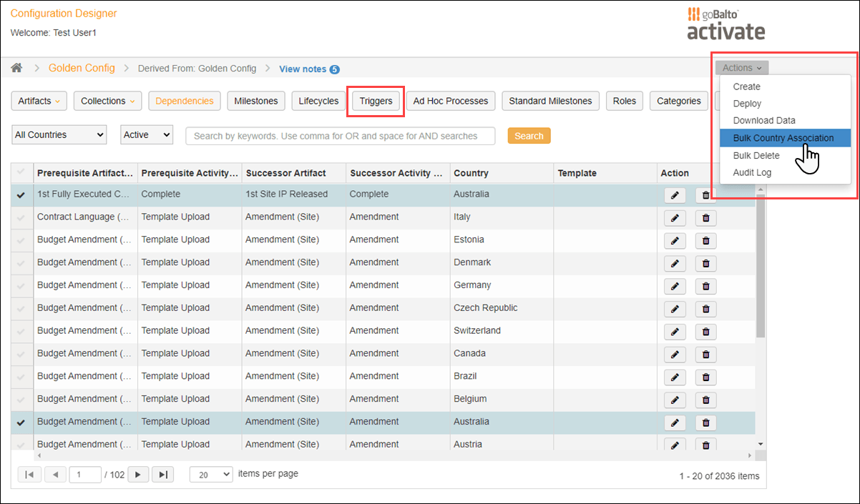Open the All Countries dropdown
860x504 pixels.
coord(59,134)
